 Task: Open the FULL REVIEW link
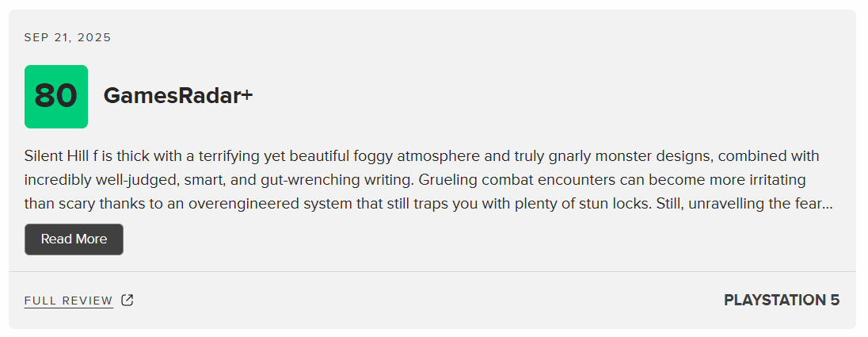(x=69, y=301)
